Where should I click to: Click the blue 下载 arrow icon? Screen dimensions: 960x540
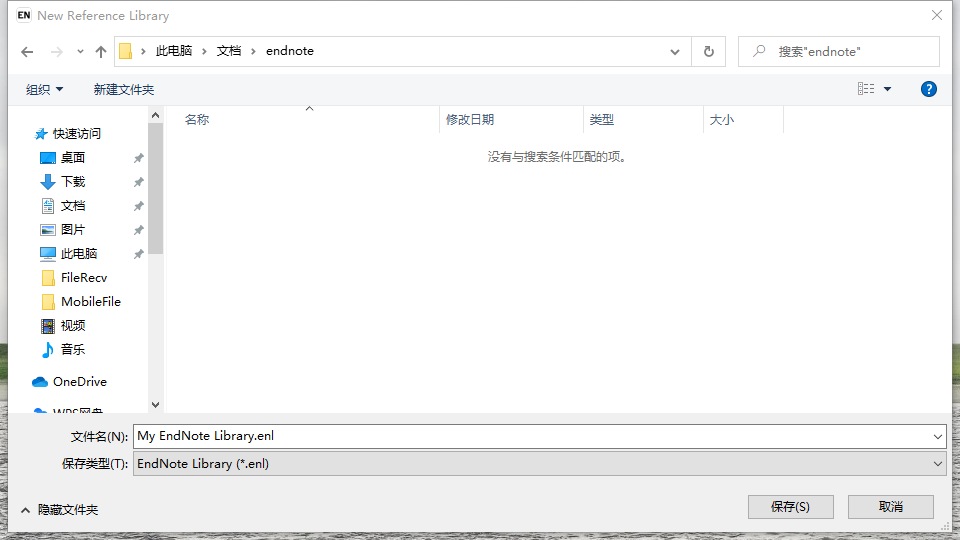(x=48, y=182)
